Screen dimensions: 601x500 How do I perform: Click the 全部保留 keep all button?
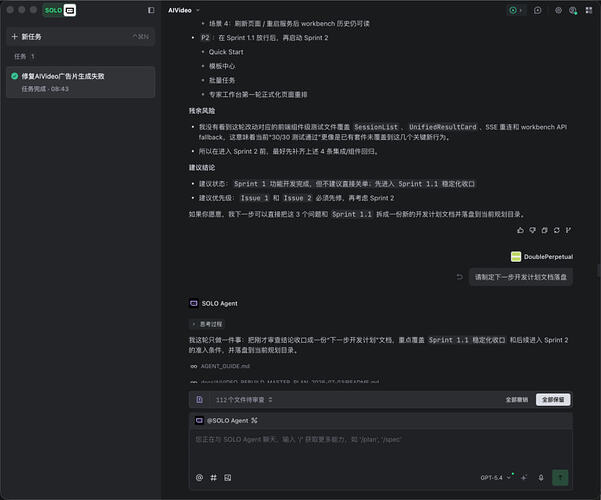(x=553, y=400)
